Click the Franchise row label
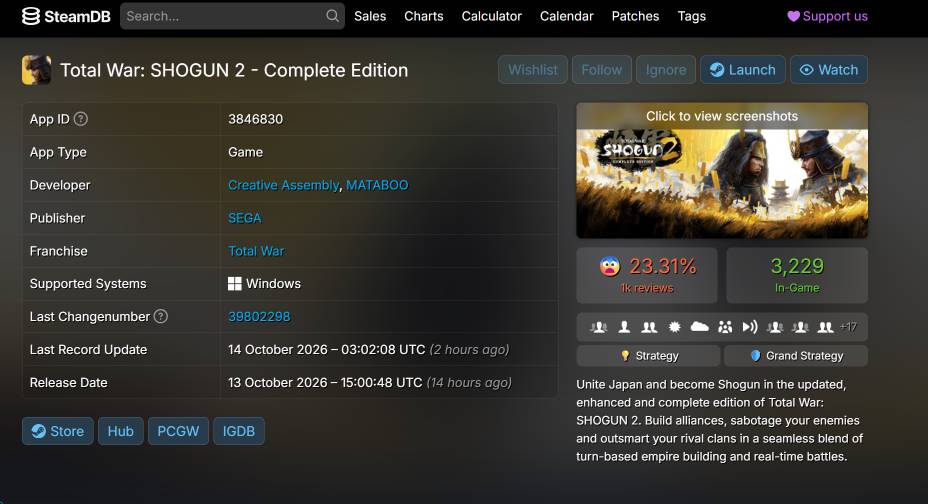The width and height of the screenshot is (928, 504). click(x=59, y=251)
